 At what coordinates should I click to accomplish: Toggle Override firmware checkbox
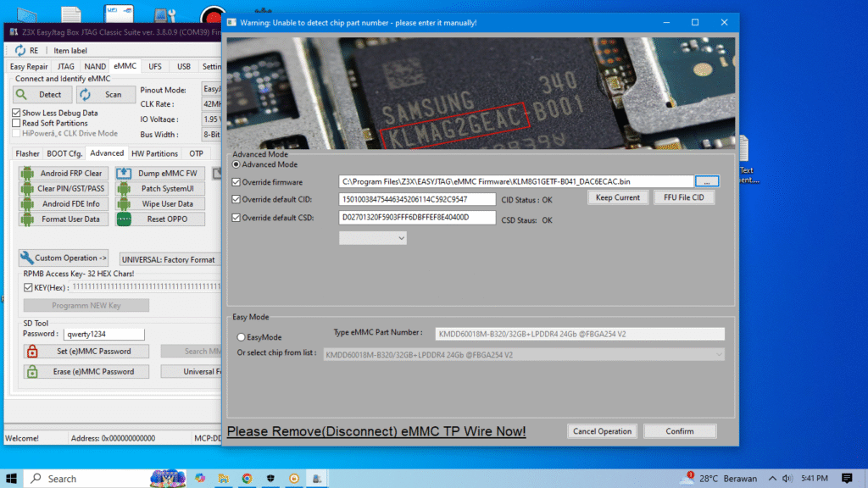[236, 182]
